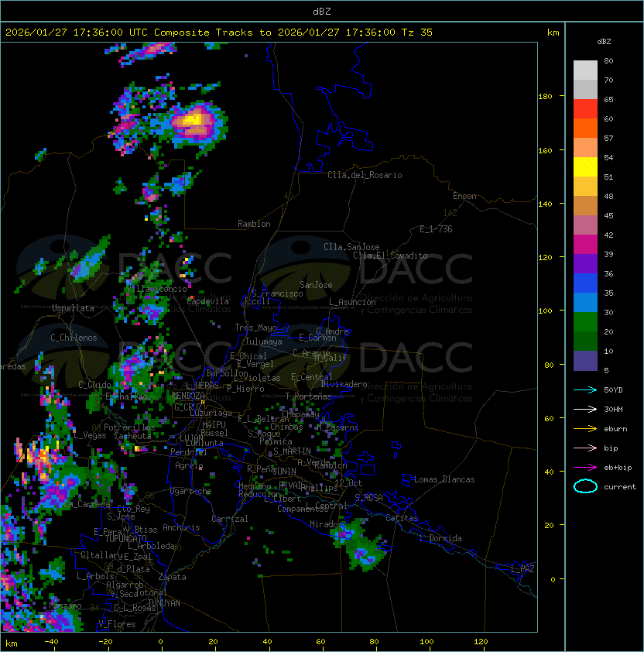Click the MENDOZA city label on map
The height and width of the screenshot is (652, 644).
coord(189,396)
